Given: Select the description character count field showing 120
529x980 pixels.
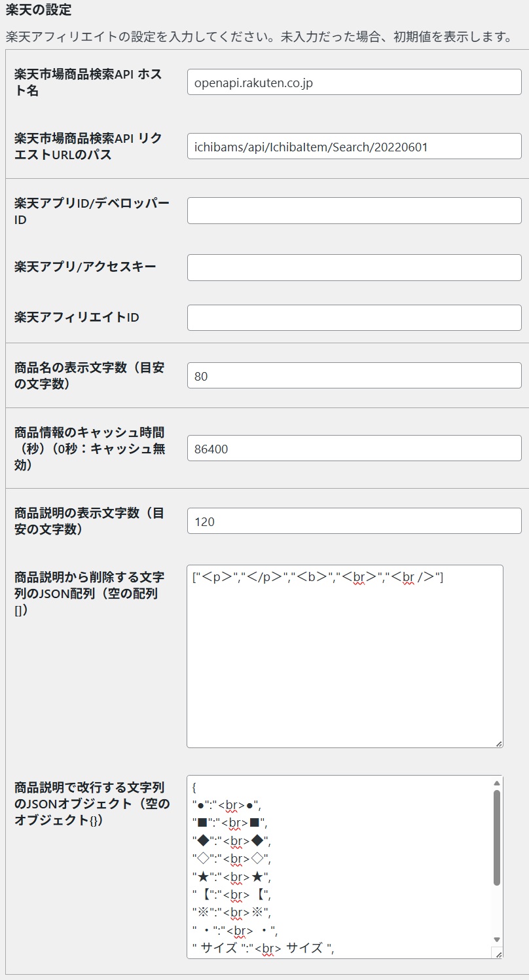Looking at the screenshot, I should coord(354,520).
